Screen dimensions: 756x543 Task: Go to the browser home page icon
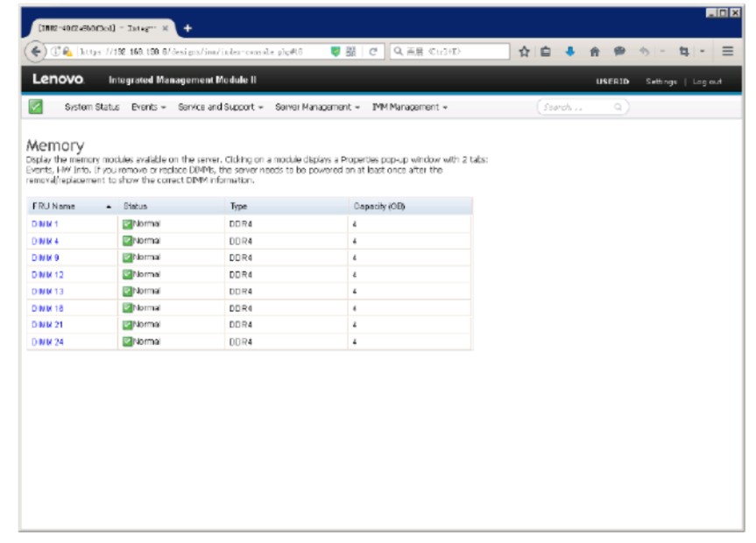click(595, 52)
